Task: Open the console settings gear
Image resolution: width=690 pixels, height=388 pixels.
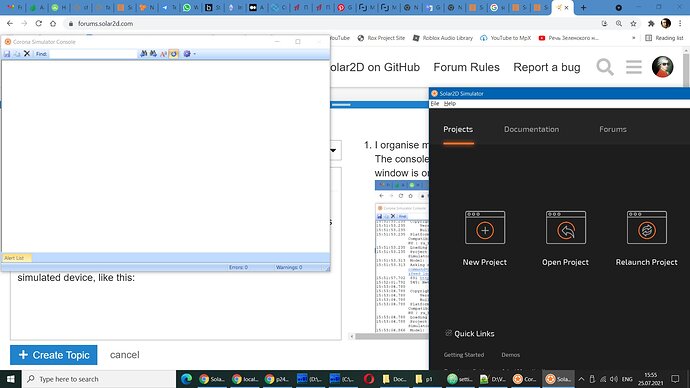Action: pyautogui.click(x=187, y=54)
